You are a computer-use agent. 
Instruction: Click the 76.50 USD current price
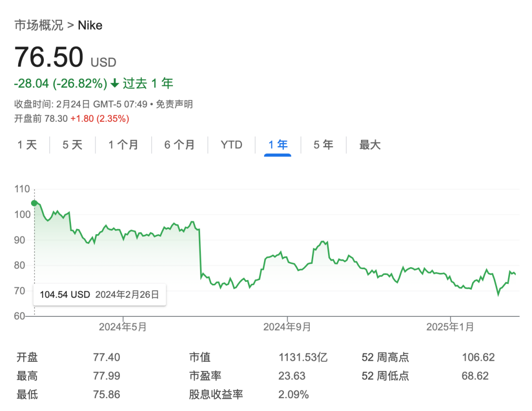(48, 57)
